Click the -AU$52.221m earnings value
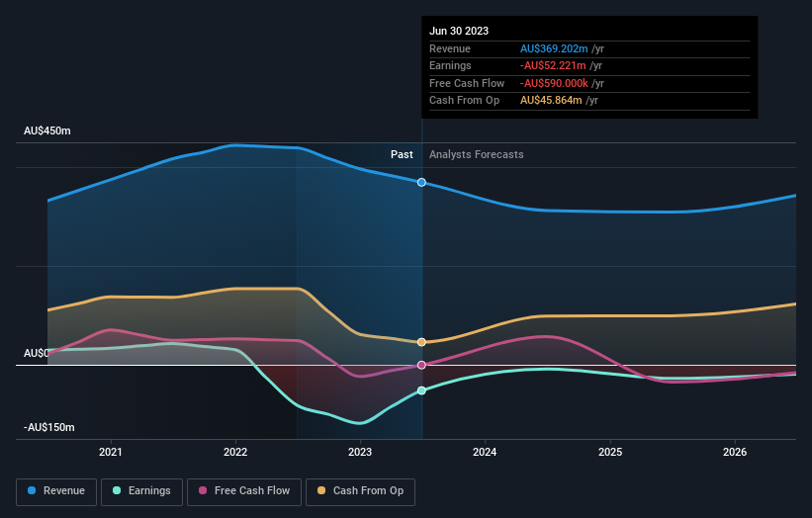 [x=553, y=65]
